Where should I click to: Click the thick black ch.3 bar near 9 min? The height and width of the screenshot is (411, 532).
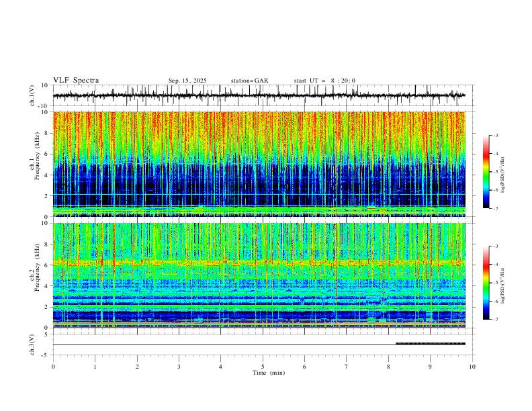click(431, 344)
